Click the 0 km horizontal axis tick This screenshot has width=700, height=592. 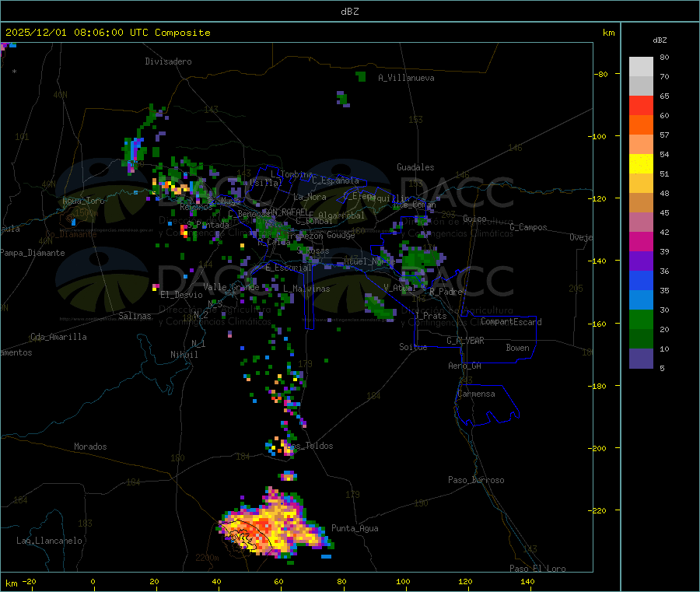tap(93, 581)
